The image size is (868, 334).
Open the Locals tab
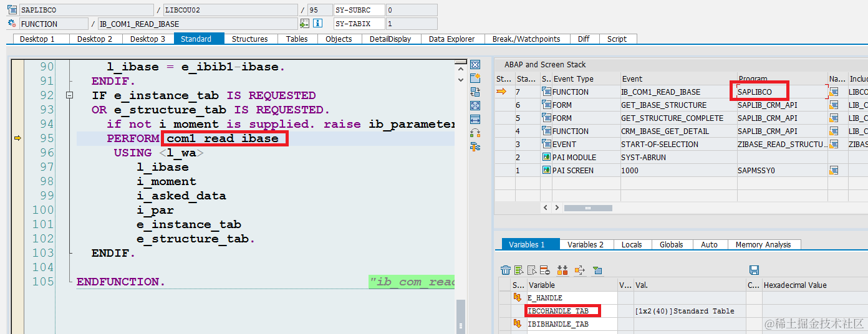[632, 244]
